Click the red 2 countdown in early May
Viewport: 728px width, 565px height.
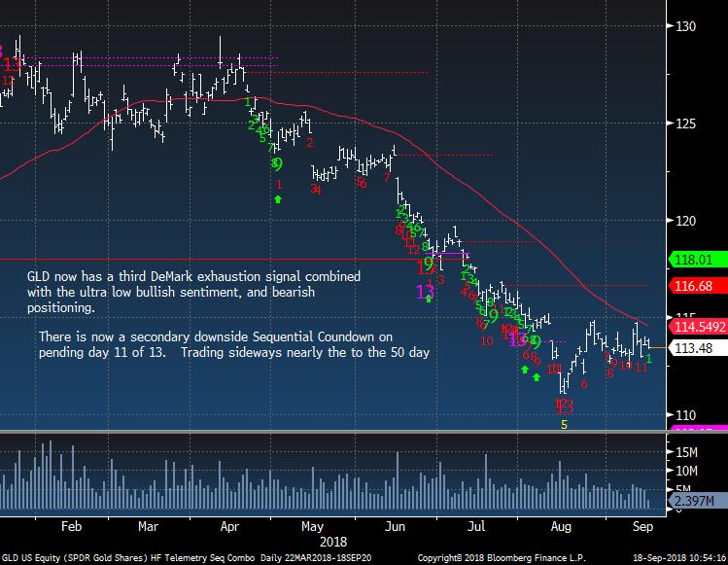(x=310, y=143)
